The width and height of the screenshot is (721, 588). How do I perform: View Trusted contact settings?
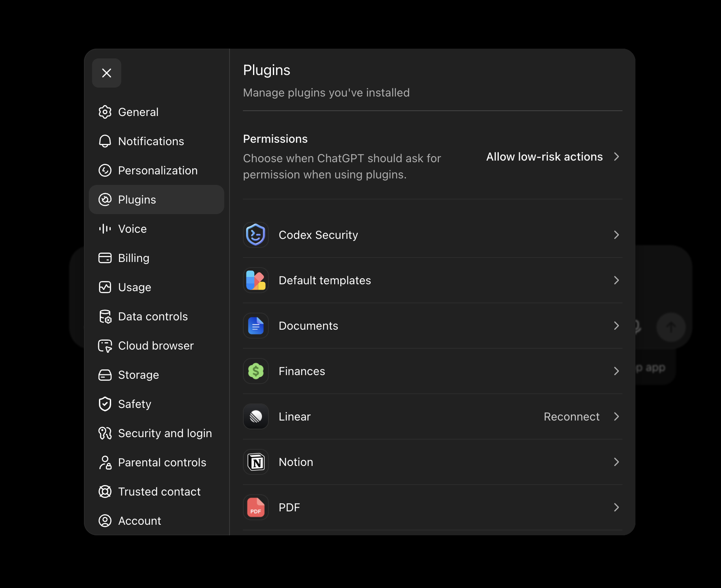click(157, 491)
